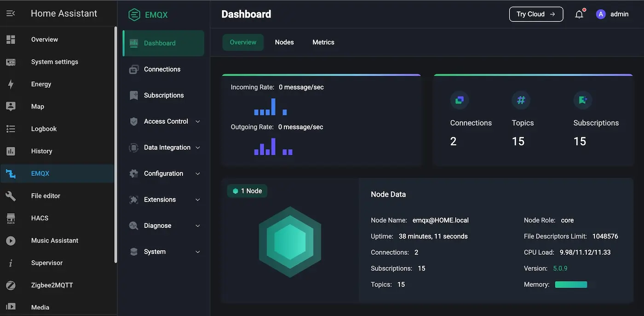
Task: Expand the Data Integration submenu chevron
Action: (198, 148)
